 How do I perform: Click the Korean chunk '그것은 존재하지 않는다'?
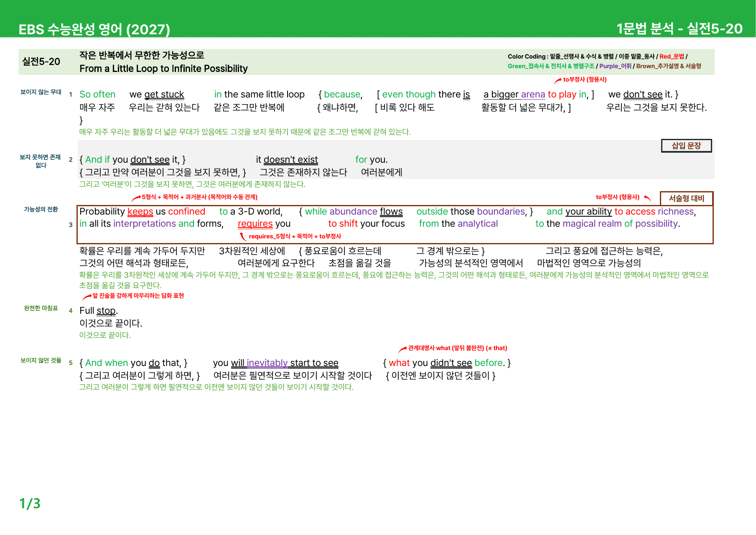pyautogui.click(x=303, y=172)
